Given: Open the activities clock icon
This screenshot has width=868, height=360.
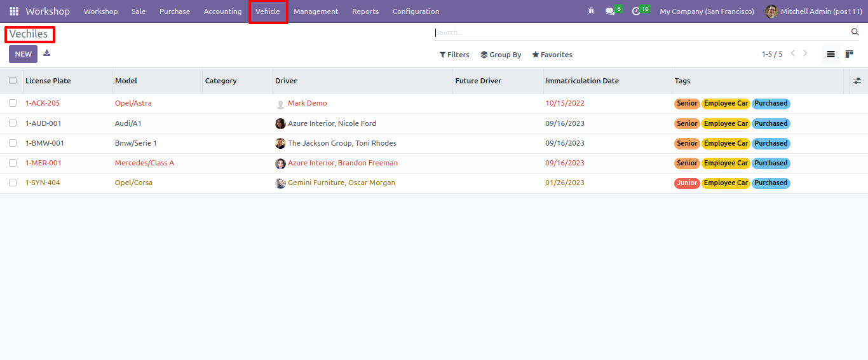Looking at the screenshot, I should click(636, 11).
